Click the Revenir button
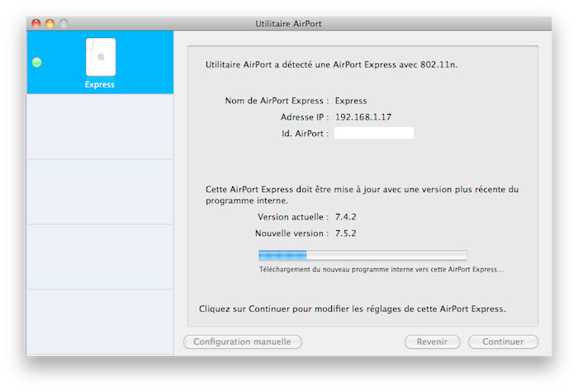Image resolution: width=578 pixels, height=392 pixels. 432,342
